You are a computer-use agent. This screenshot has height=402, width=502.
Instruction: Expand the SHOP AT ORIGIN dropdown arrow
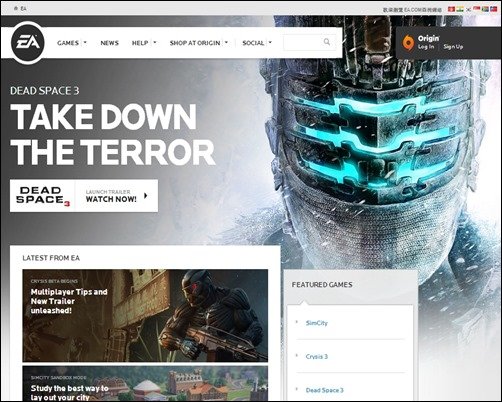click(226, 43)
